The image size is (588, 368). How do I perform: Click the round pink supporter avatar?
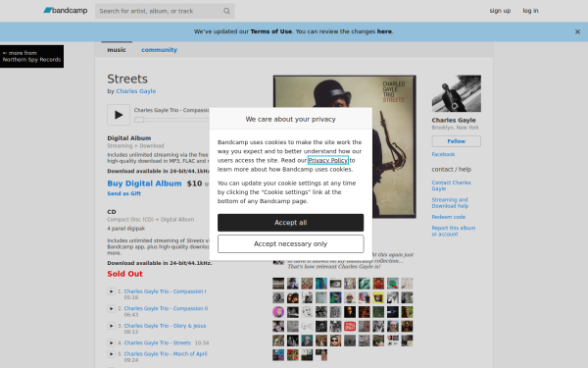click(278, 312)
